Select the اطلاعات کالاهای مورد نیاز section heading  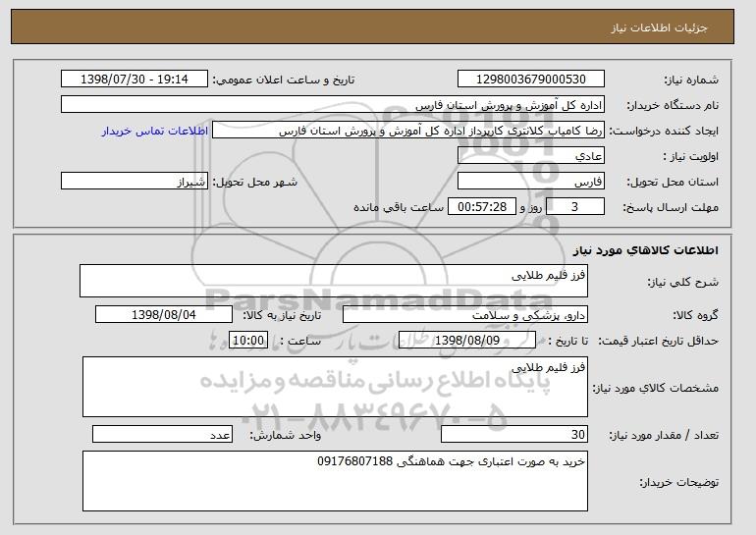(x=646, y=250)
